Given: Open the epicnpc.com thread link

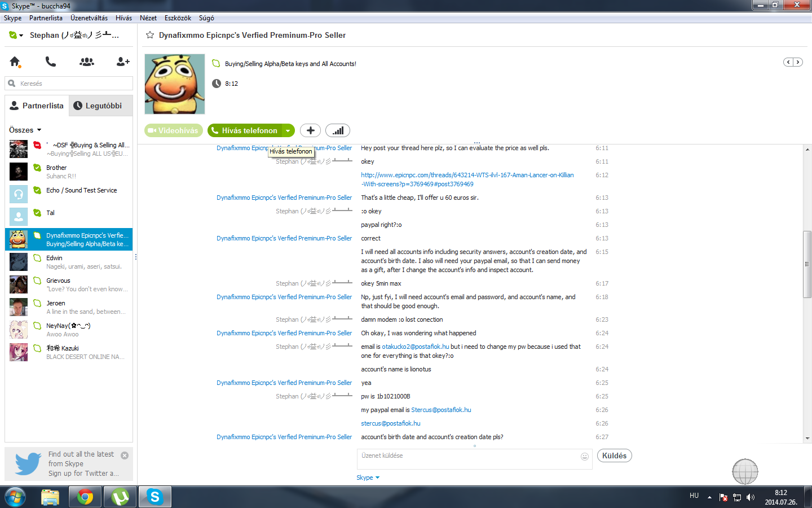Looking at the screenshot, I should tap(467, 179).
